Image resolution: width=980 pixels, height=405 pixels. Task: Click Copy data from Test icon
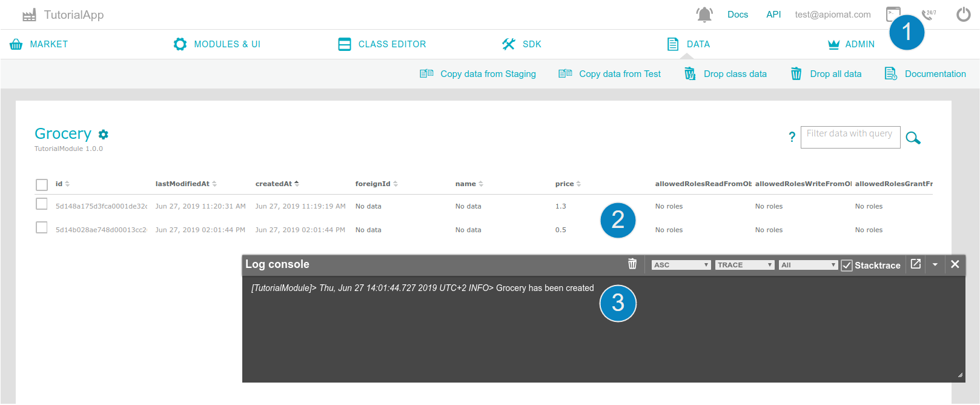click(565, 73)
